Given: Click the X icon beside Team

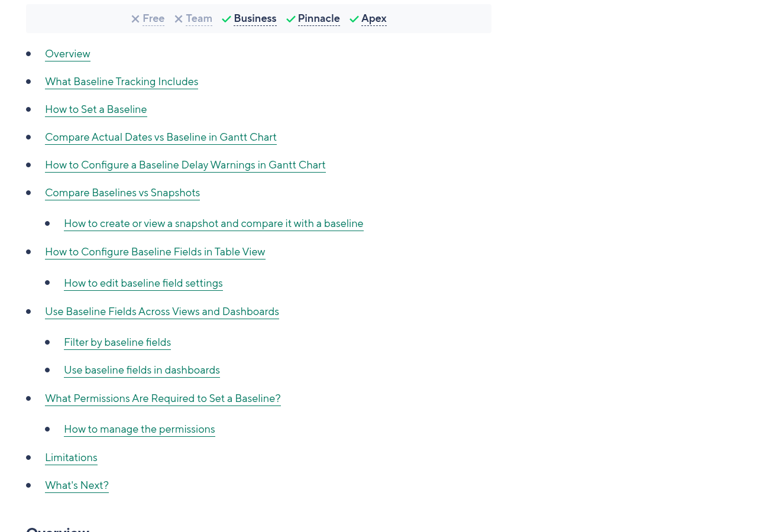Looking at the screenshot, I should pos(179,20).
